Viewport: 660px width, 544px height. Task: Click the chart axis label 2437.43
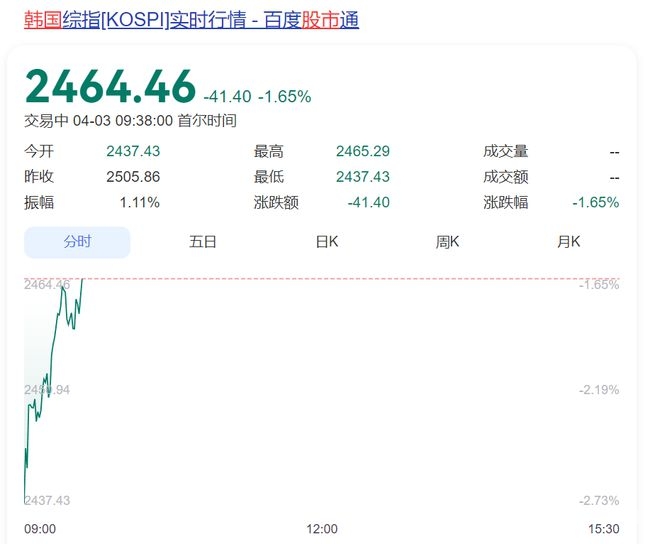(x=47, y=501)
